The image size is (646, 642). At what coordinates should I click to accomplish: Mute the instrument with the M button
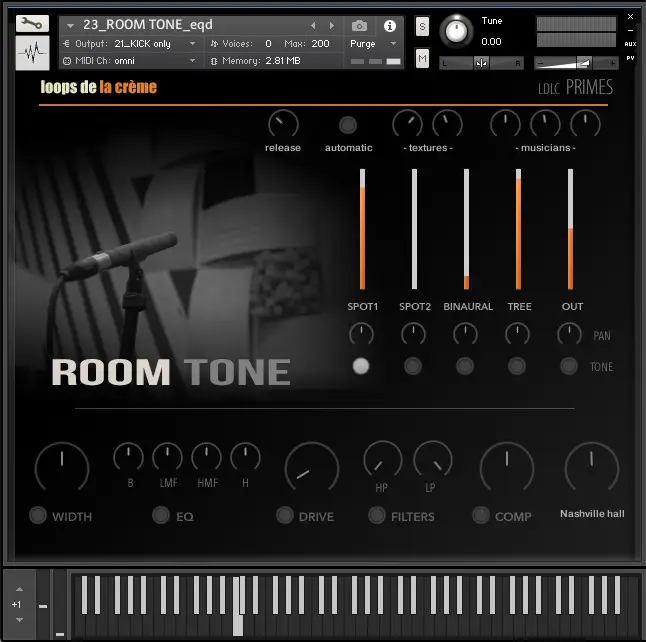[x=422, y=59]
